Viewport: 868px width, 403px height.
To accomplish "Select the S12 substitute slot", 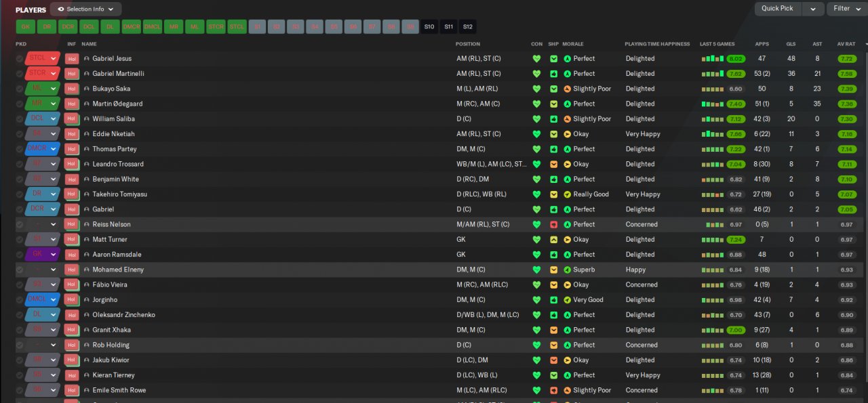I will (x=468, y=27).
